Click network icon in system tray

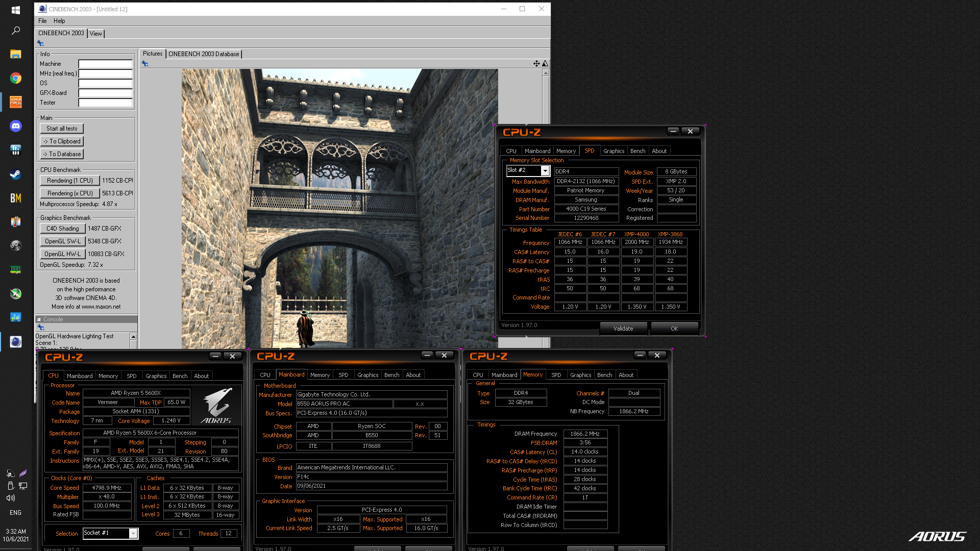(x=23, y=486)
